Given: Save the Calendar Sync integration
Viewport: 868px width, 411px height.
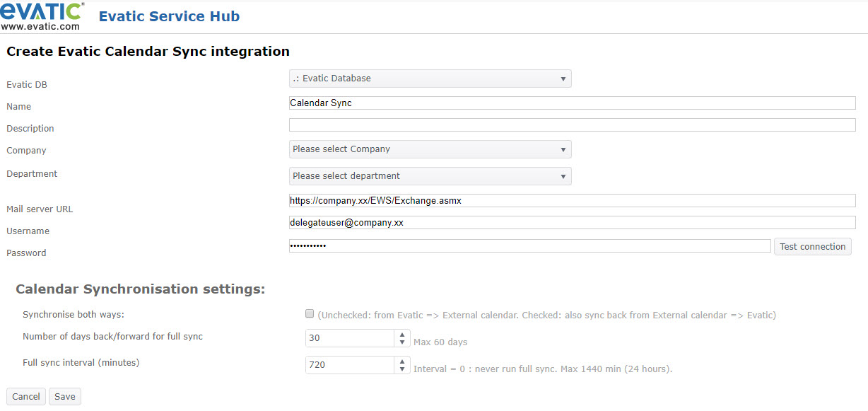Looking at the screenshot, I should (x=65, y=397).
